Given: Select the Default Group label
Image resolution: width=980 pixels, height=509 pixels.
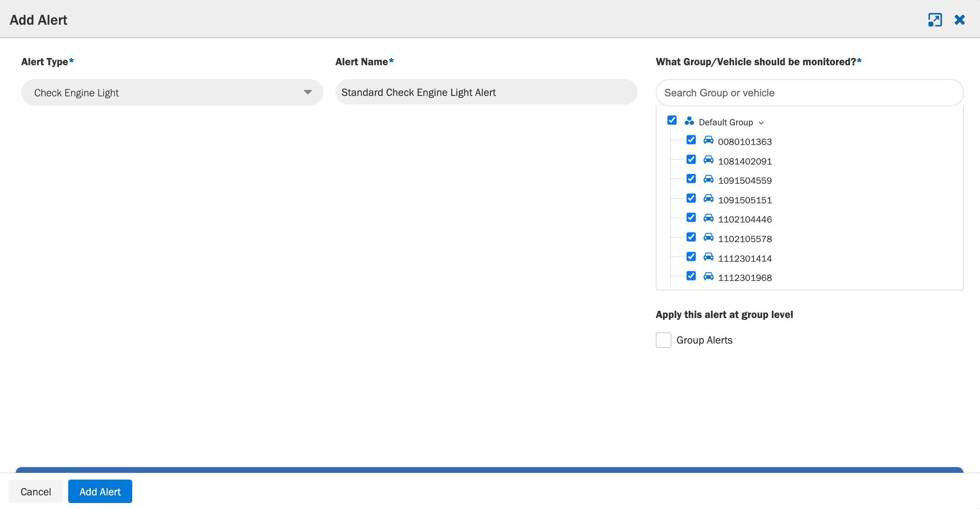Looking at the screenshot, I should click(726, 122).
